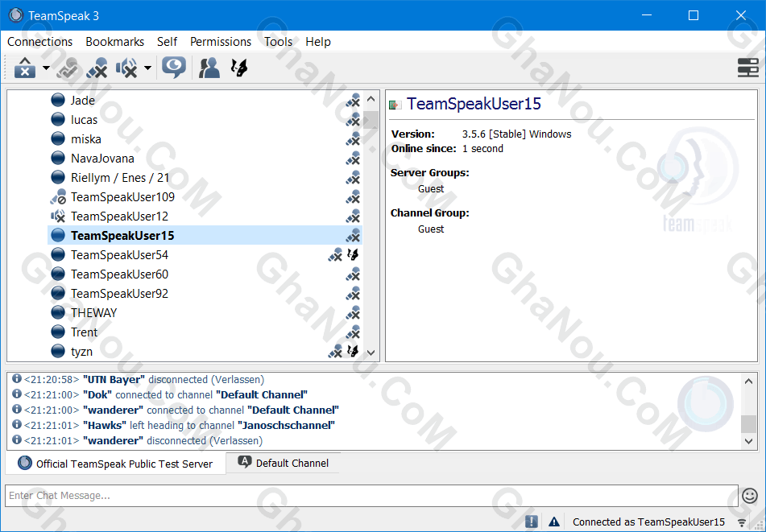The width and height of the screenshot is (766, 532).
Task: Click the connection signal icon in the status bar
Action: [742, 522]
